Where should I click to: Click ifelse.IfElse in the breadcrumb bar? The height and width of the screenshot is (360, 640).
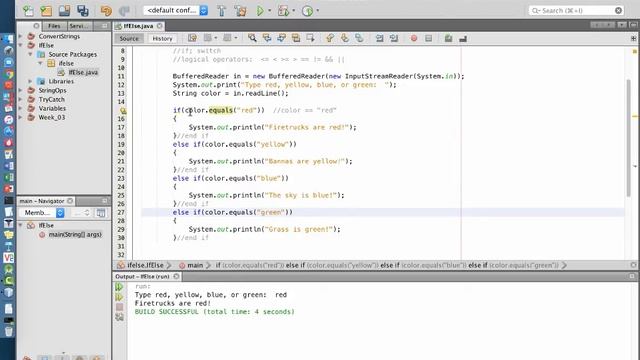pos(145,265)
